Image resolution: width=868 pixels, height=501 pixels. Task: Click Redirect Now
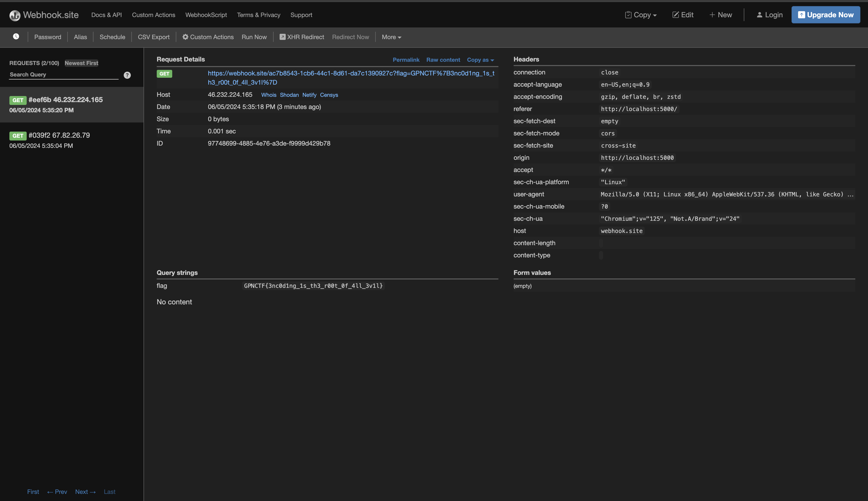click(x=350, y=37)
